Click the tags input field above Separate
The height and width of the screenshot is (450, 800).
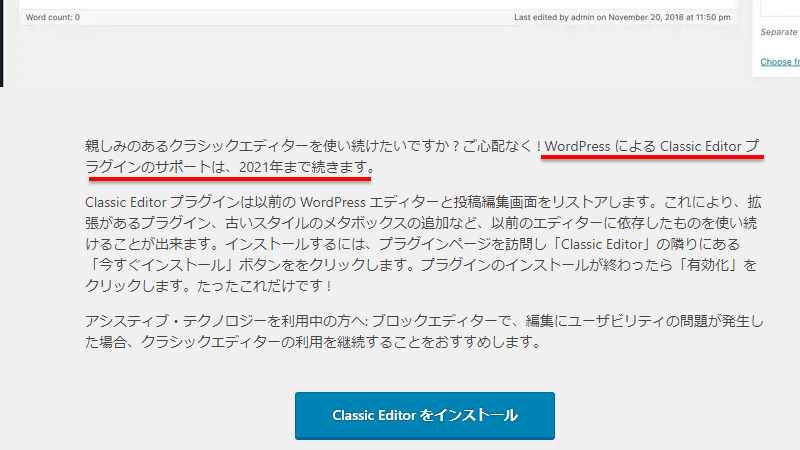(x=781, y=8)
